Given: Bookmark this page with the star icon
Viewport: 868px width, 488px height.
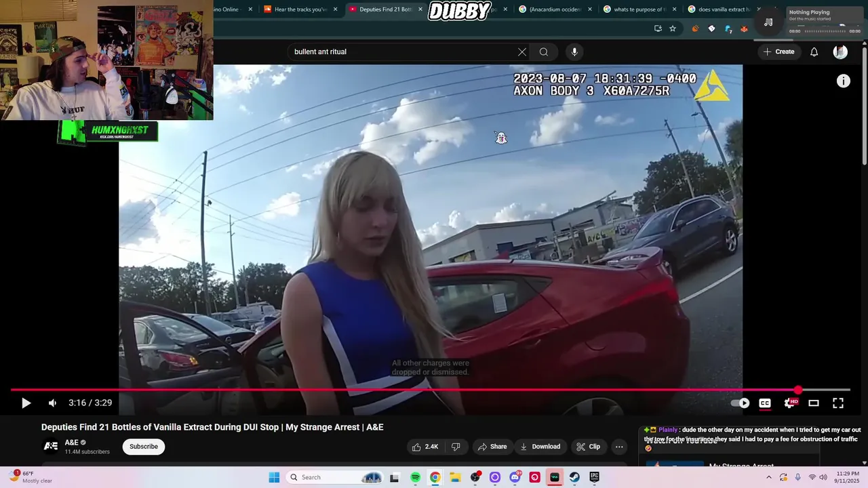Looking at the screenshot, I should click(673, 28).
